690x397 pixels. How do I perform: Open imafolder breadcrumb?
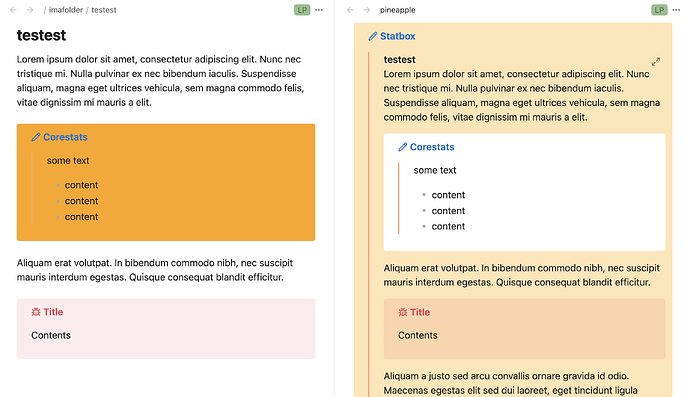pos(66,10)
